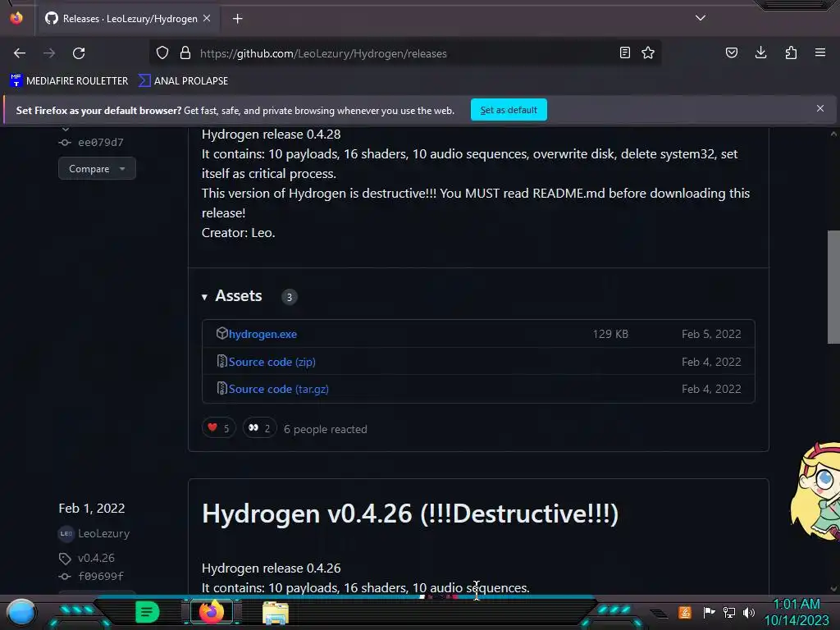Reload the GitHub releases page
The width and height of the screenshot is (840, 630).
click(x=79, y=53)
